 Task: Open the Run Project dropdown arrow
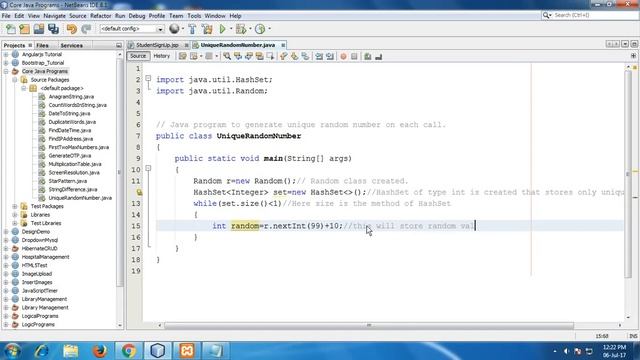231,29
